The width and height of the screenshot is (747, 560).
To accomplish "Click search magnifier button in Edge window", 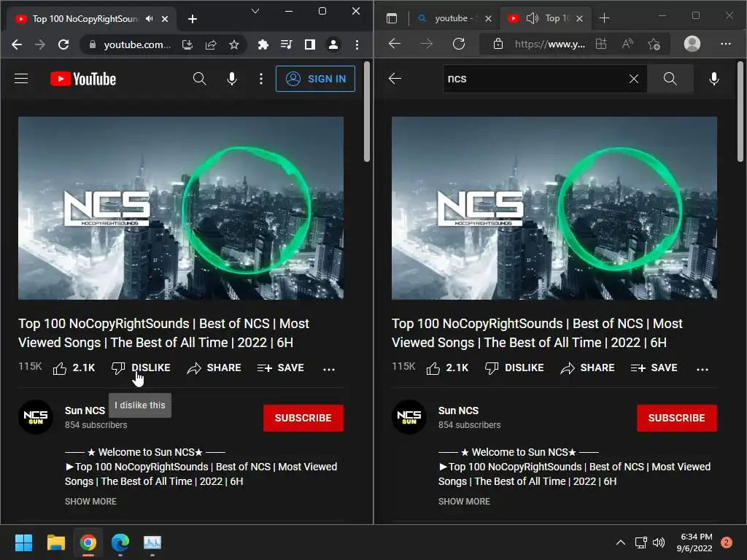I will tap(670, 79).
